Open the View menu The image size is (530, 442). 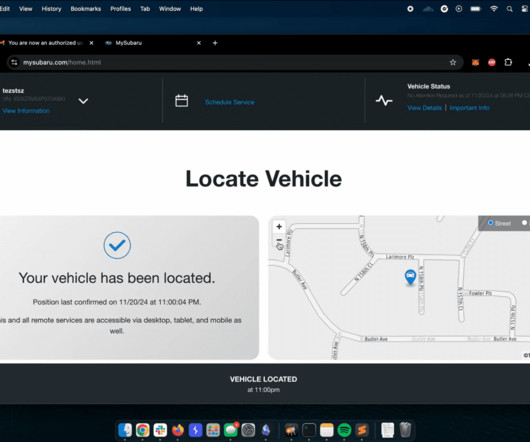point(25,9)
